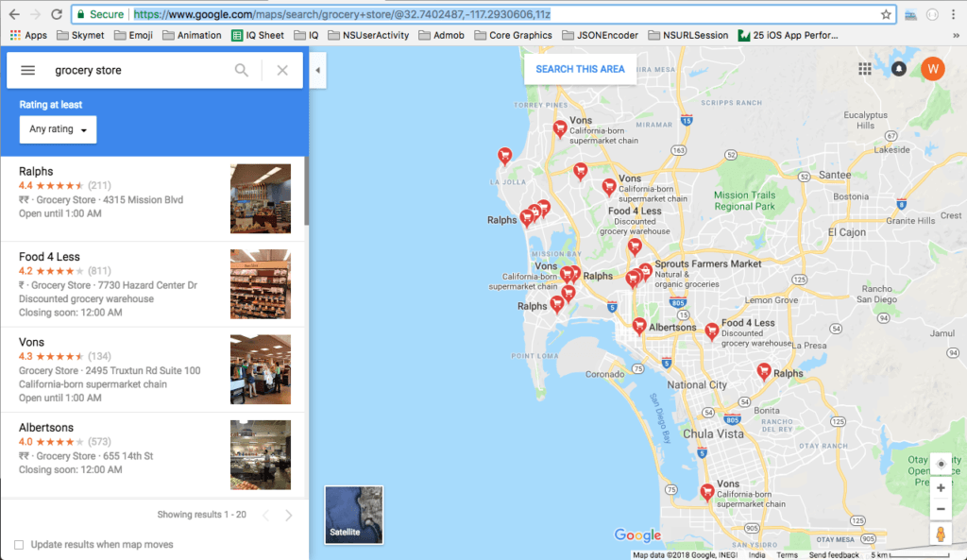Click the Vons pin near Chula Vista
Viewport: 967px width, 560px height.
coord(707,492)
